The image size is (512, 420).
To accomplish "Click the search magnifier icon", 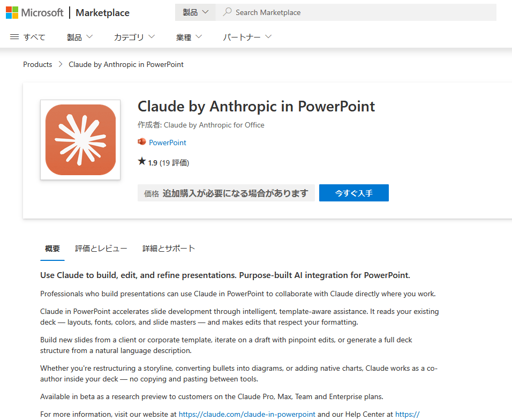I will [227, 12].
